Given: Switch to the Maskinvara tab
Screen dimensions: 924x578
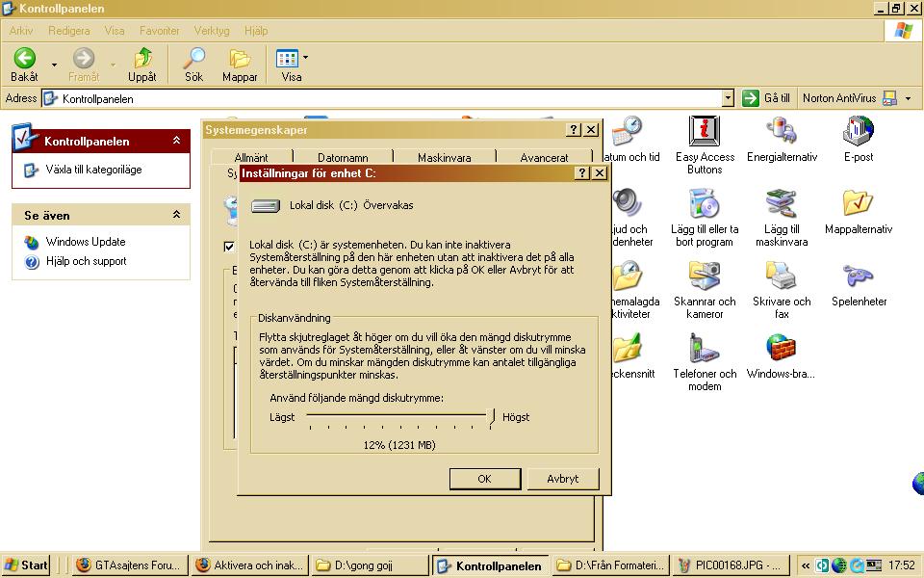Looking at the screenshot, I should 445,157.
